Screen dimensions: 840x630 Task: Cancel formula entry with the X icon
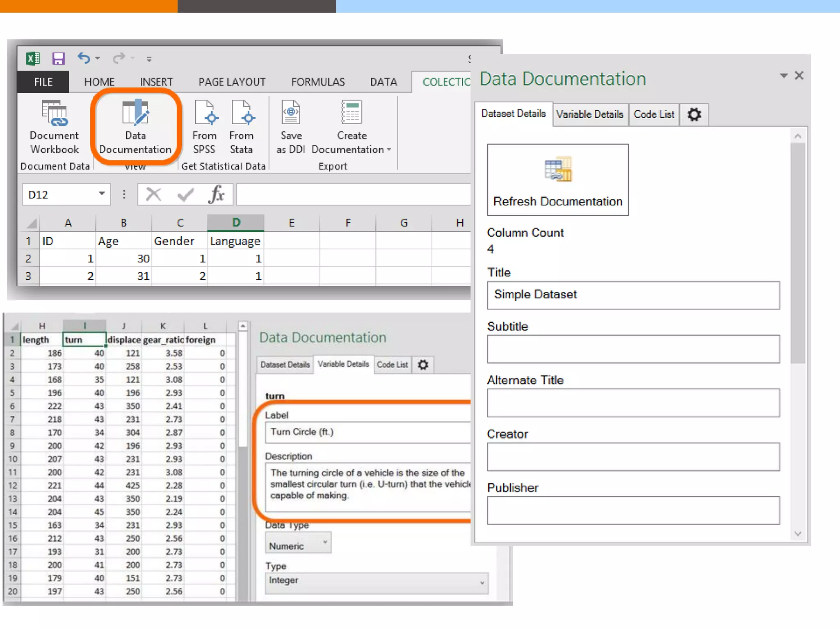[x=154, y=194]
